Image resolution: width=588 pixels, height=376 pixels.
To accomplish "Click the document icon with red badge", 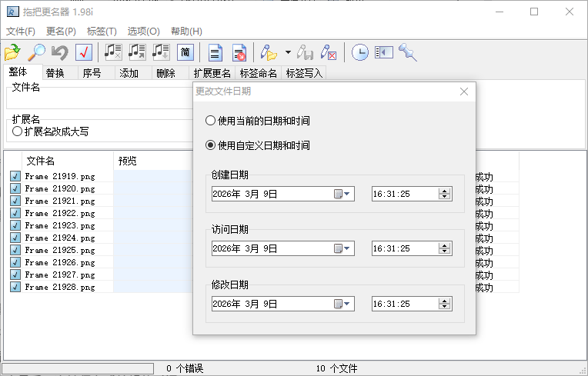I will pyautogui.click(x=239, y=52).
